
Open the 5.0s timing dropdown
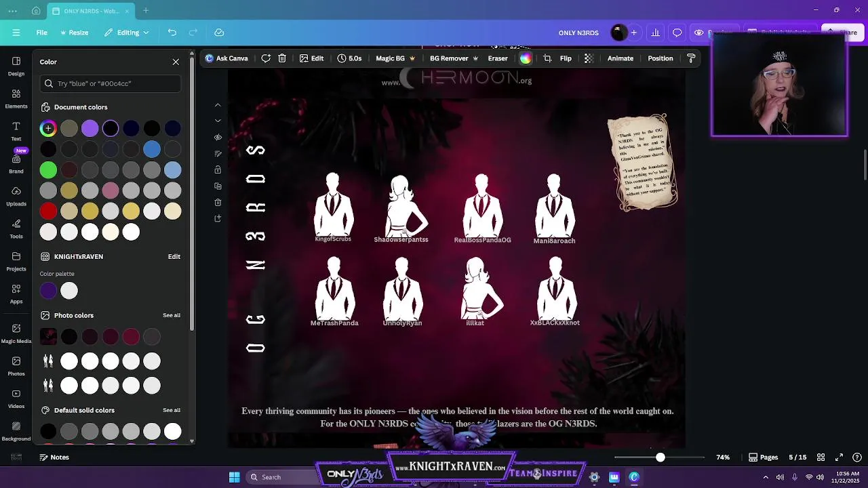(x=350, y=58)
